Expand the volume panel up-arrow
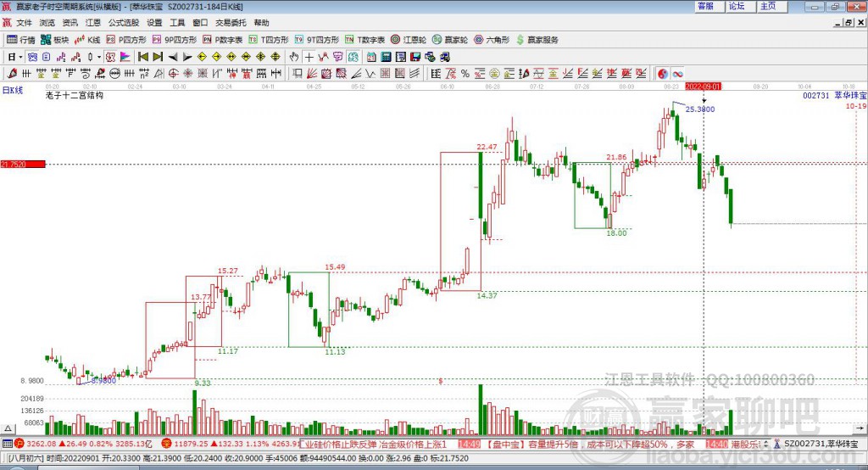868x470 pixels. [x=8, y=428]
